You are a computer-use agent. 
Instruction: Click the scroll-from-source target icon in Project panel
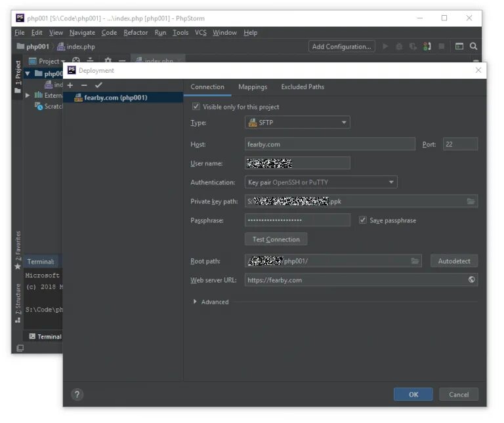click(76, 60)
